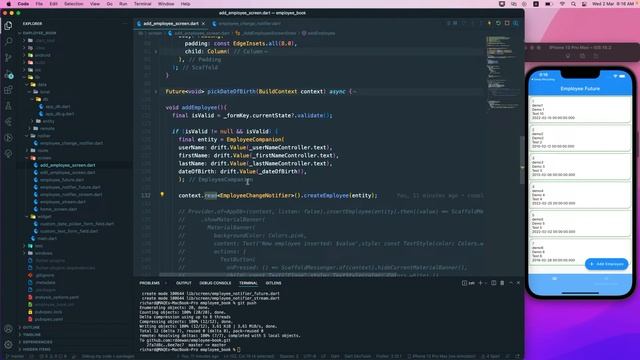The width and height of the screenshot is (640, 360).
Task: Open the Accounts icon in activity bar
Action: coord(8,329)
